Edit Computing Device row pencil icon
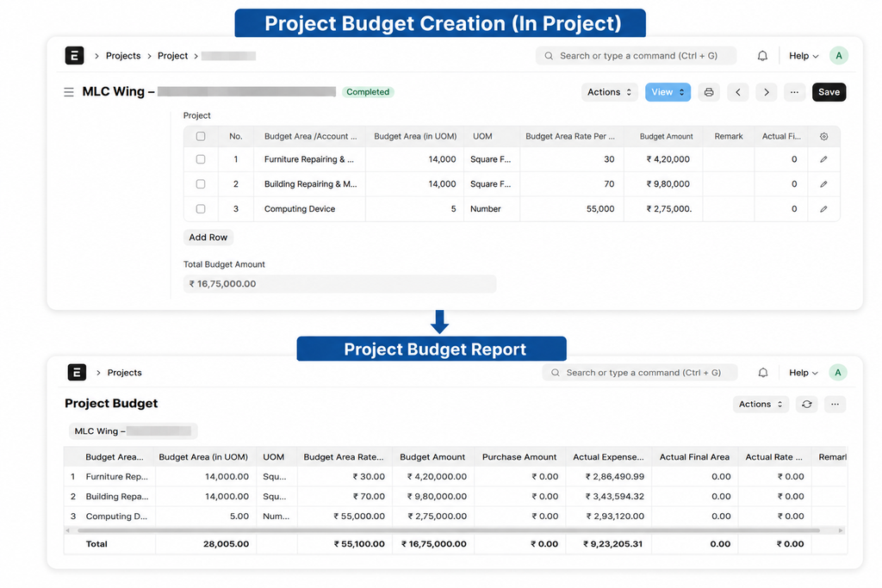Viewport: 882px width, 588px height. click(823, 209)
